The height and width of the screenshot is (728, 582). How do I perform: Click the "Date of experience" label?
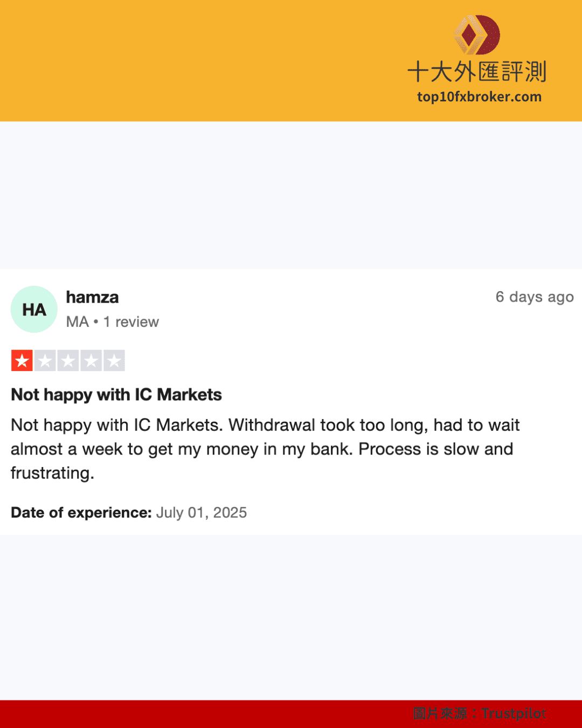(81, 512)
